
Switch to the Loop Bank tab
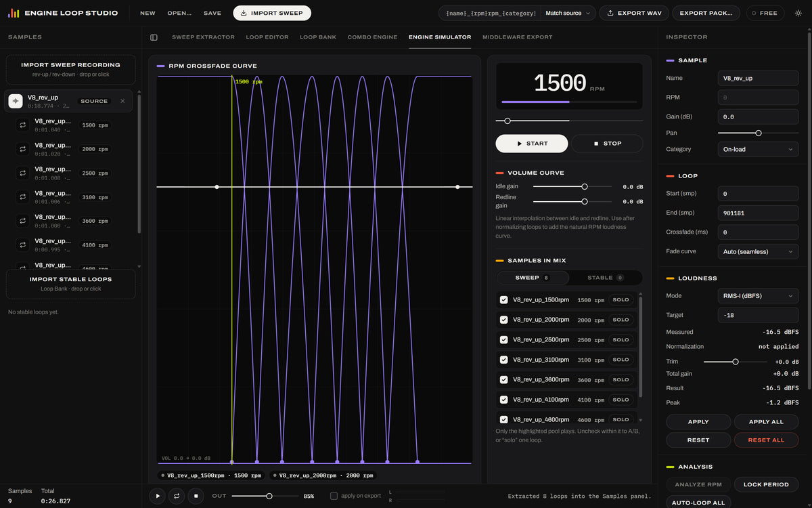[318, 37]
